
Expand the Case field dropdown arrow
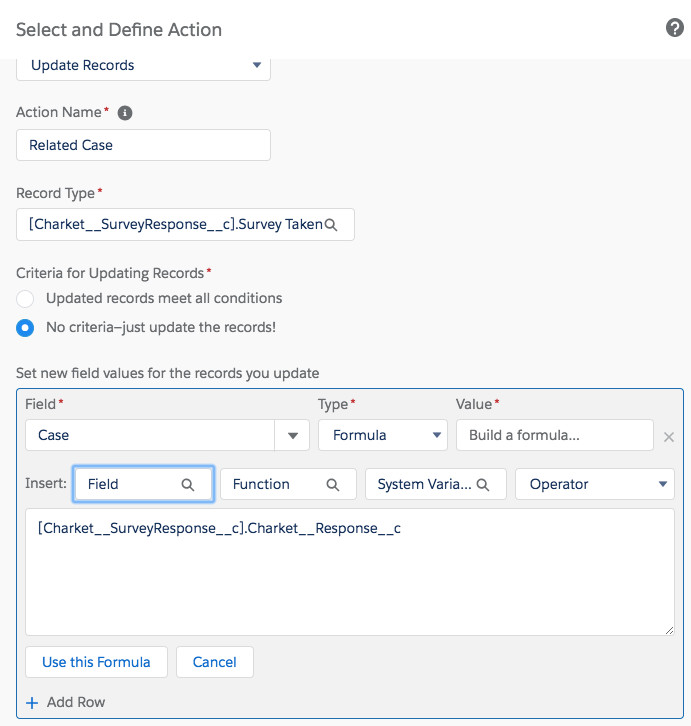click(x=292, y=436)
